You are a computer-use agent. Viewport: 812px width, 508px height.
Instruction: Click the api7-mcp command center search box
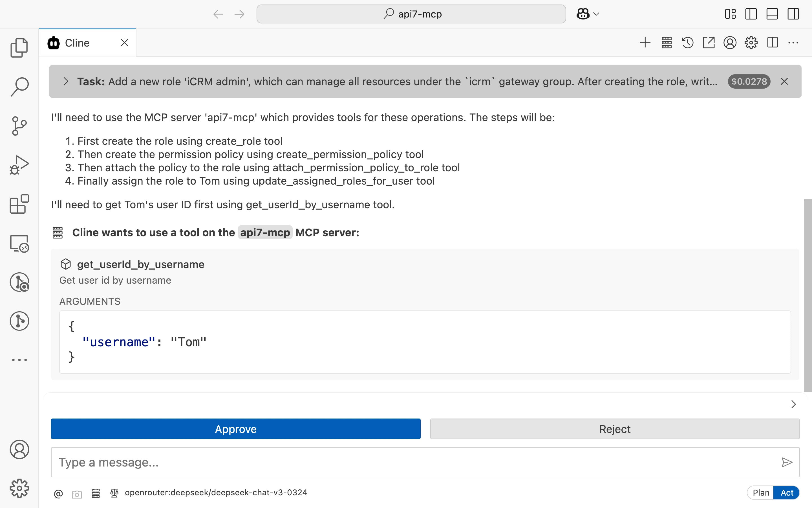(x=411, y=14)
